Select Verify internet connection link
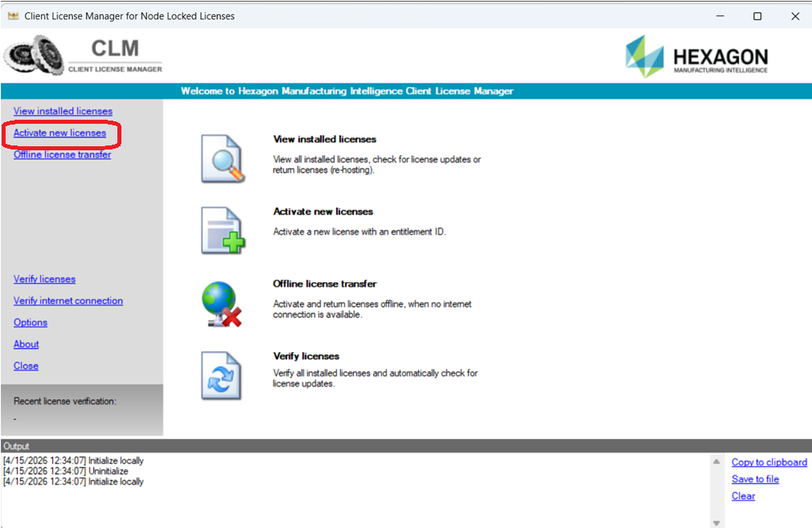 click(68, 301)
